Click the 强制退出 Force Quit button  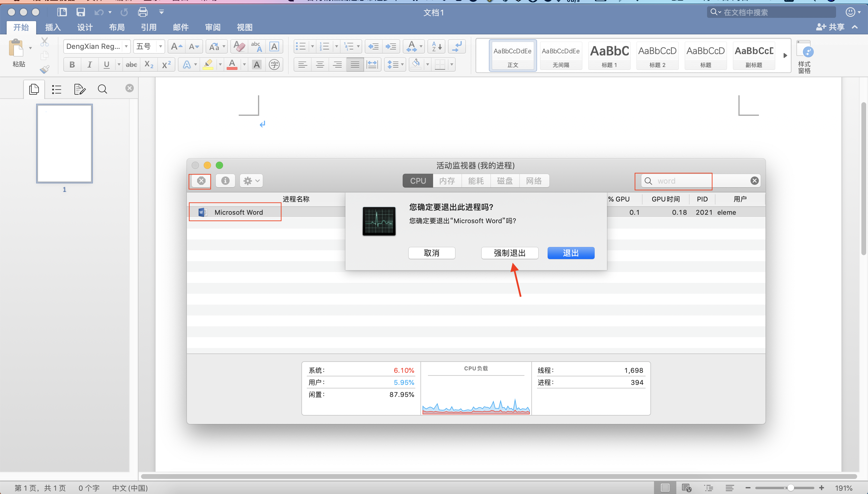click(510, 253)
